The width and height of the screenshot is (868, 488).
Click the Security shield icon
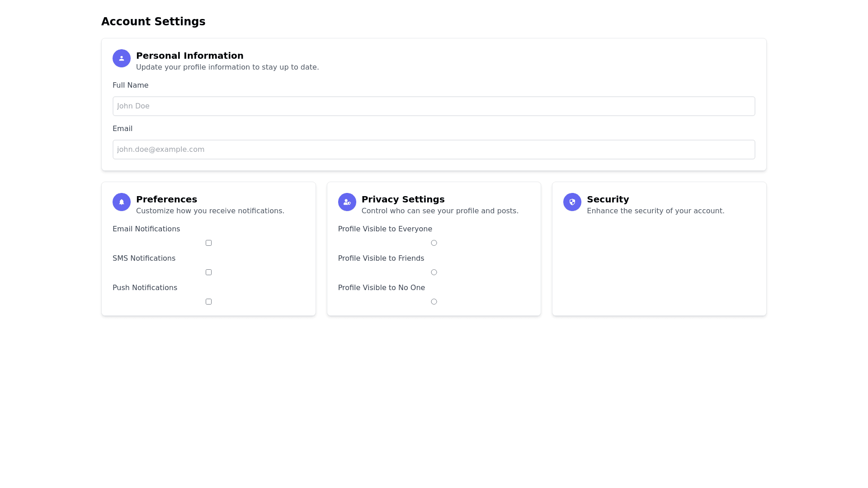click(x=572, y=202)
